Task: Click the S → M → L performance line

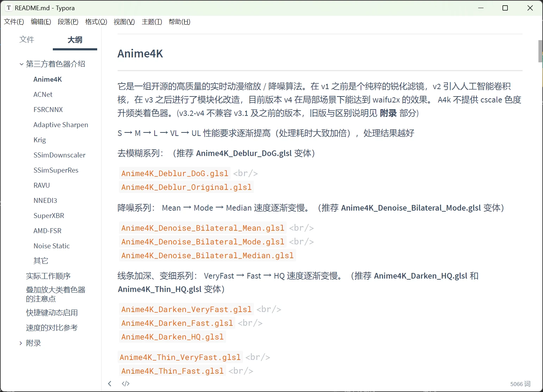Action: (266, 133)
